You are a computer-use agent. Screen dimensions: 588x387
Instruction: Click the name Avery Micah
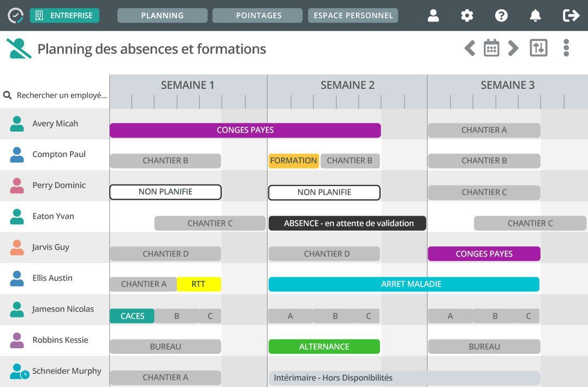(55, 123)
